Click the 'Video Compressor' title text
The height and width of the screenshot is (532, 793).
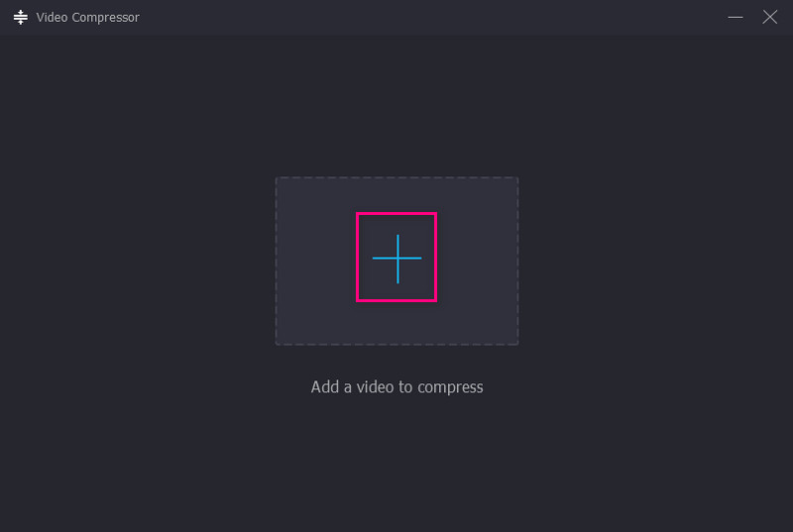[87, 17]
